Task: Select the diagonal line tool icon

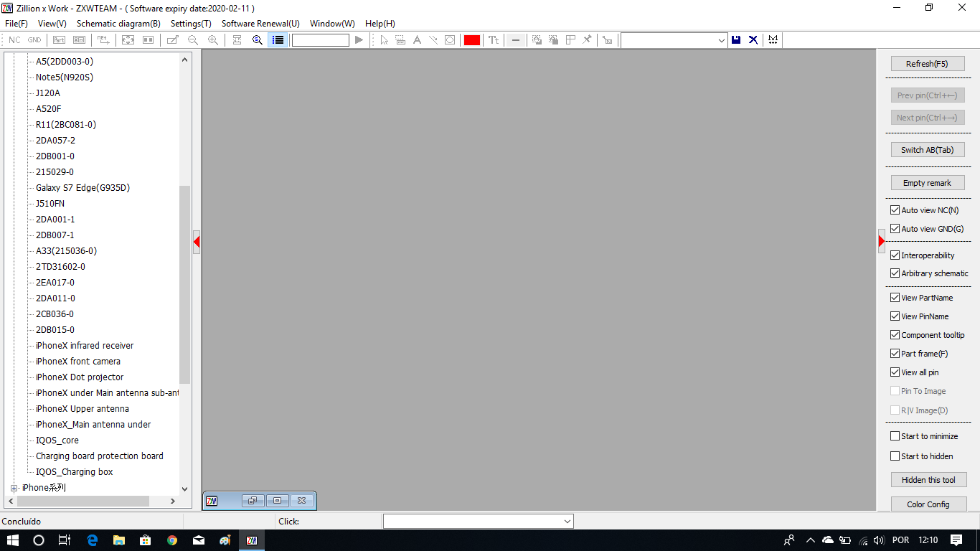Action: coord(433,40)
